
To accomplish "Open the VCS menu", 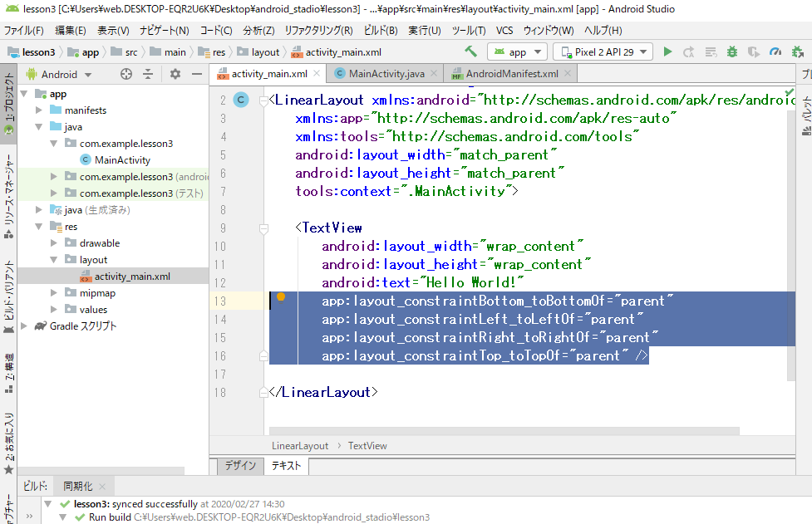I will point(504,31).
